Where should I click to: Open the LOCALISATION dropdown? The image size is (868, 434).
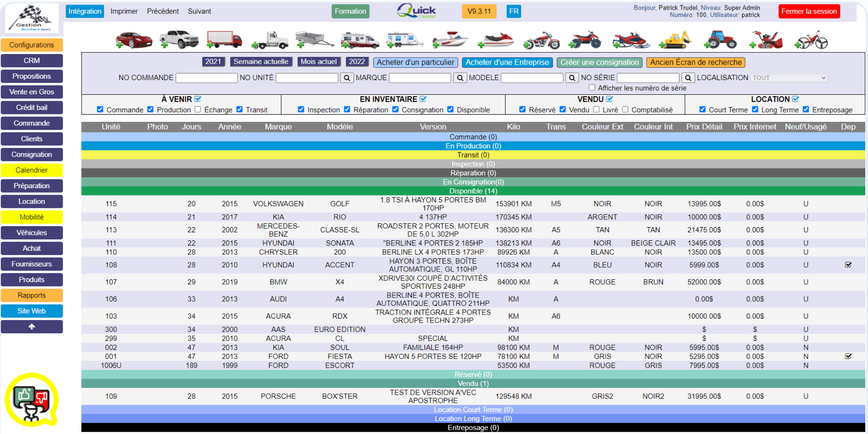pos(789,78)
